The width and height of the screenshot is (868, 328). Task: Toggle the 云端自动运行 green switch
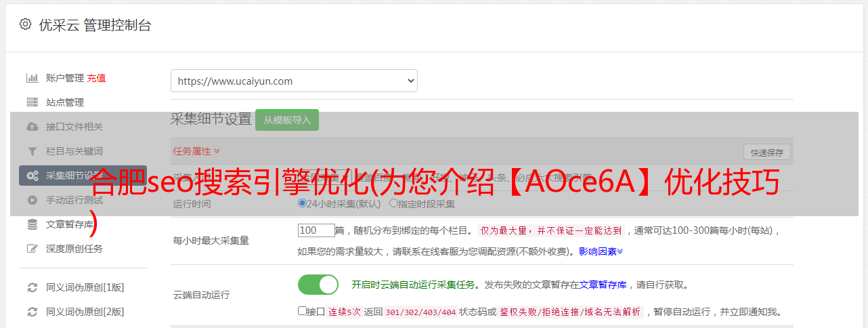click(318, 285)
